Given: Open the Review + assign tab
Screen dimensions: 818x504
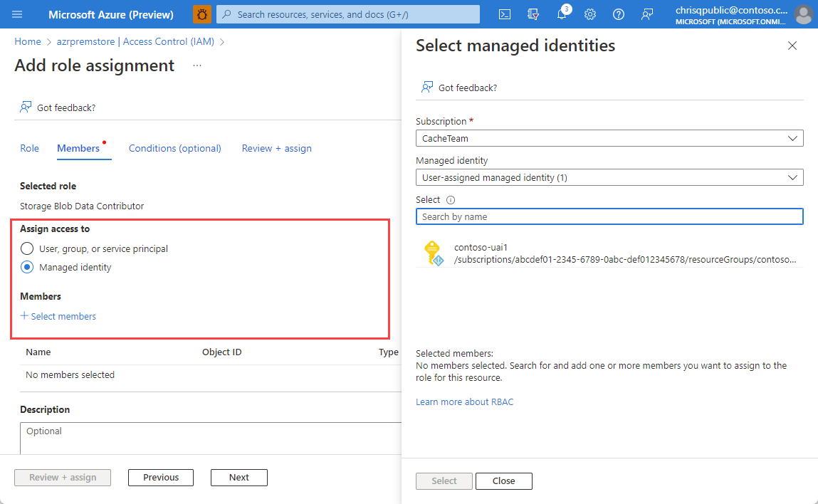Looking at the screenshot, I should (x=276, y=148).
